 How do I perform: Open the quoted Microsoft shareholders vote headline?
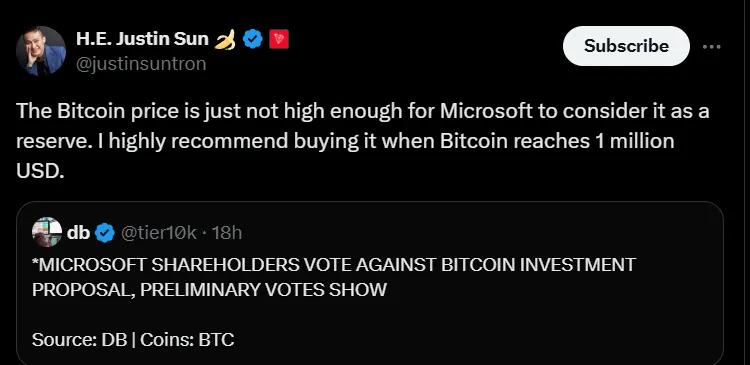(x=334, y=277)
